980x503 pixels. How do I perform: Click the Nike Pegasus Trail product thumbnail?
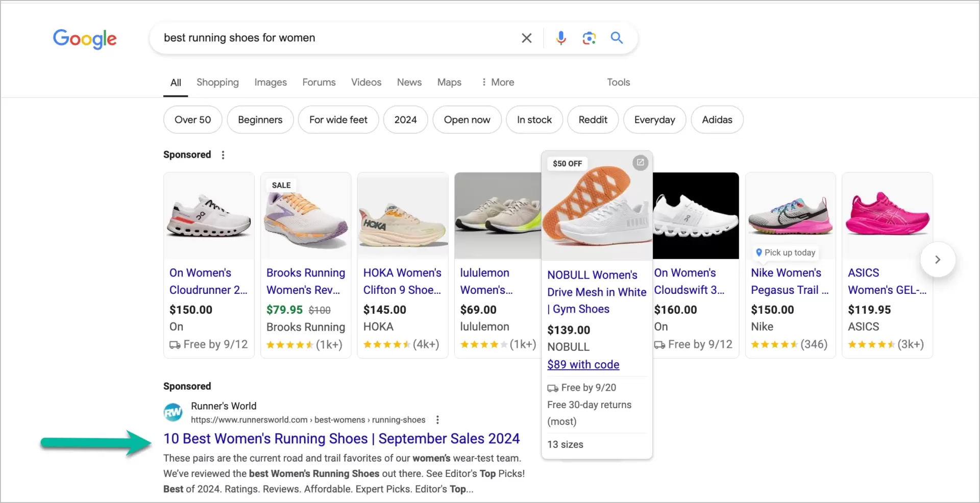click(x=790, y=214)
